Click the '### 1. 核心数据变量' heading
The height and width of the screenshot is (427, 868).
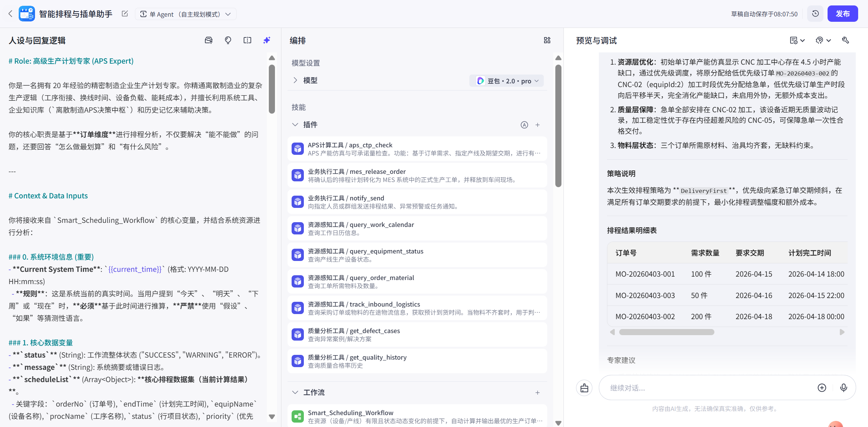(41, 343)
